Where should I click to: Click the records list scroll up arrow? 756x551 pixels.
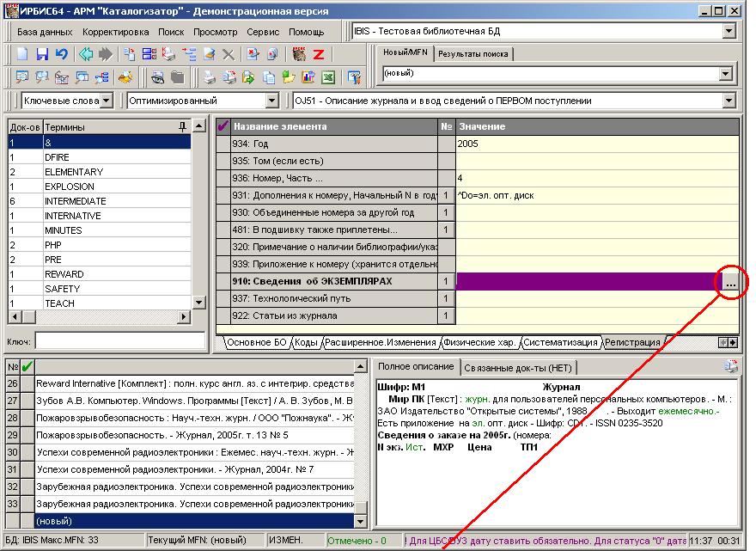[x=360, y=367]
